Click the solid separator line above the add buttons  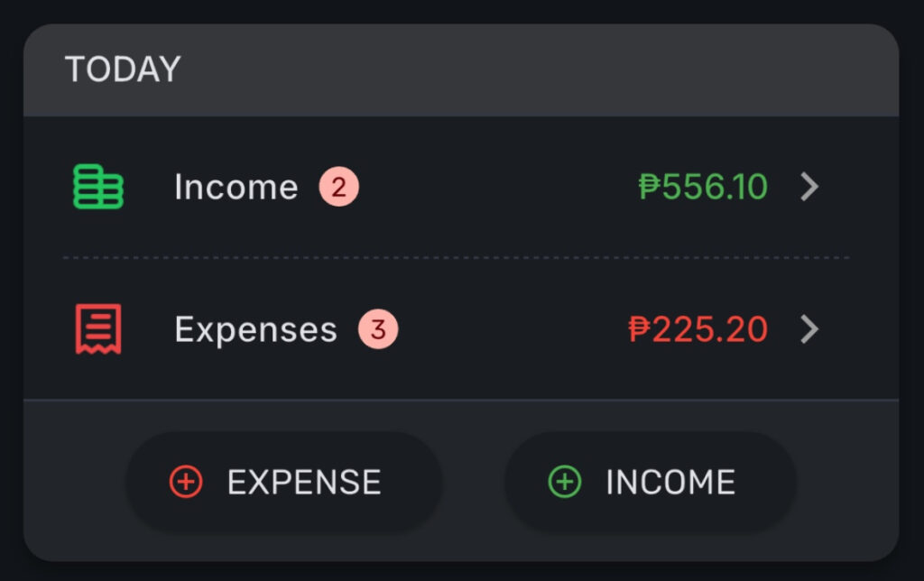[460, 399]
